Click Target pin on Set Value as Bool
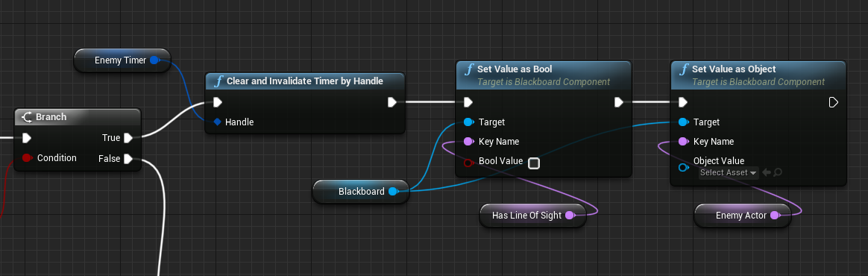Image resolution: width=868 pixels, height=276 pixels. click(468, 122)
